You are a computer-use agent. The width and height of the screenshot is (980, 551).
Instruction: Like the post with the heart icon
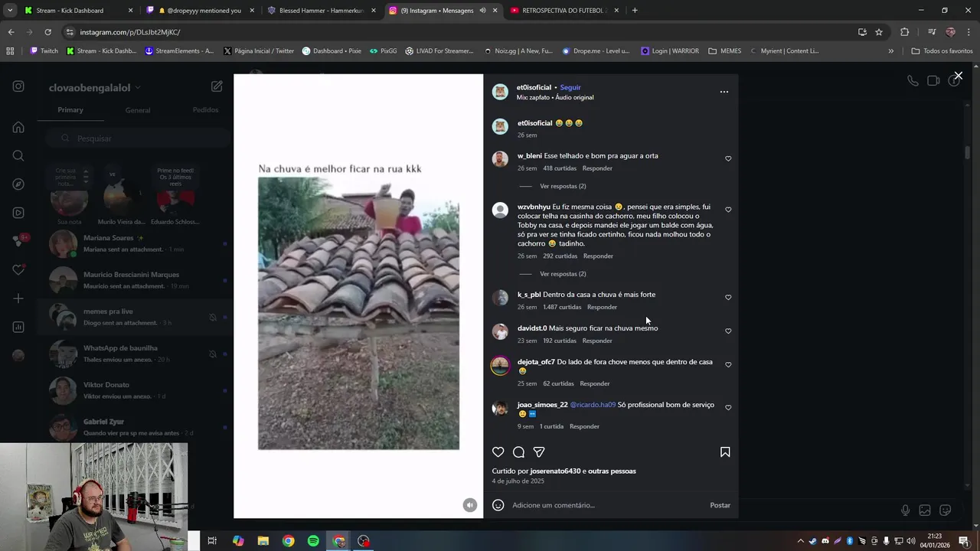(x=498, y=452)
